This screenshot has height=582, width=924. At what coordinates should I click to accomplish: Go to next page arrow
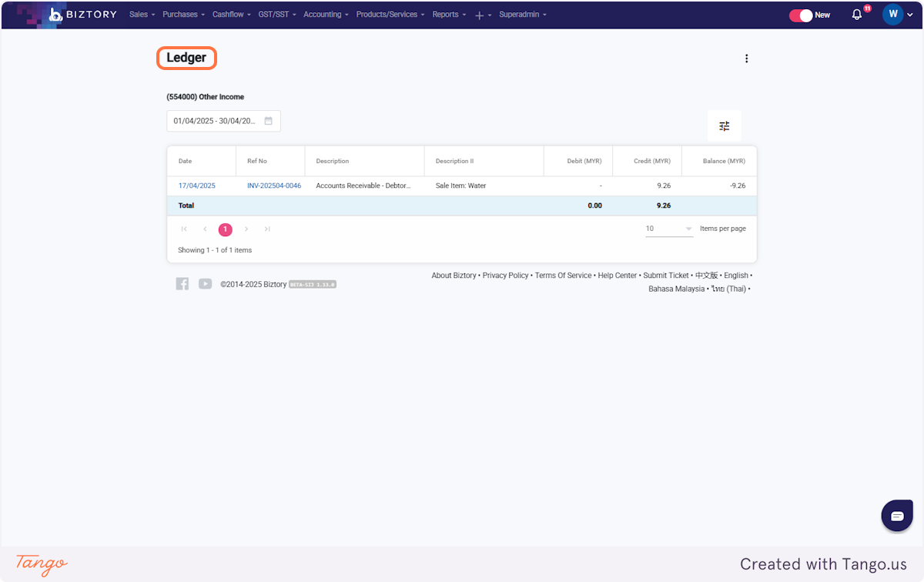246,229
